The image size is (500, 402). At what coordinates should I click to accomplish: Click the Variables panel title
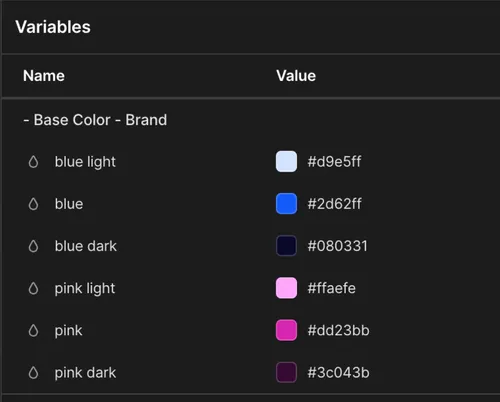click(x=53, y=27)
